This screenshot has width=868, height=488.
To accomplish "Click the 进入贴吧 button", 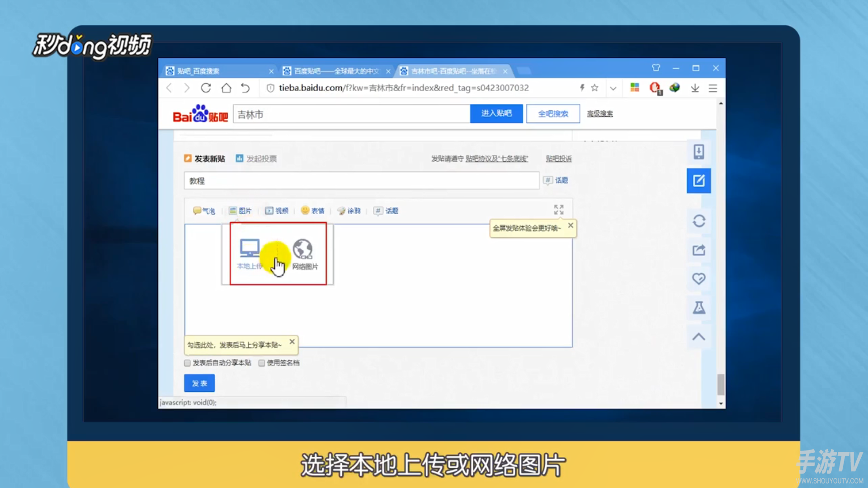I will click(496, 113).
